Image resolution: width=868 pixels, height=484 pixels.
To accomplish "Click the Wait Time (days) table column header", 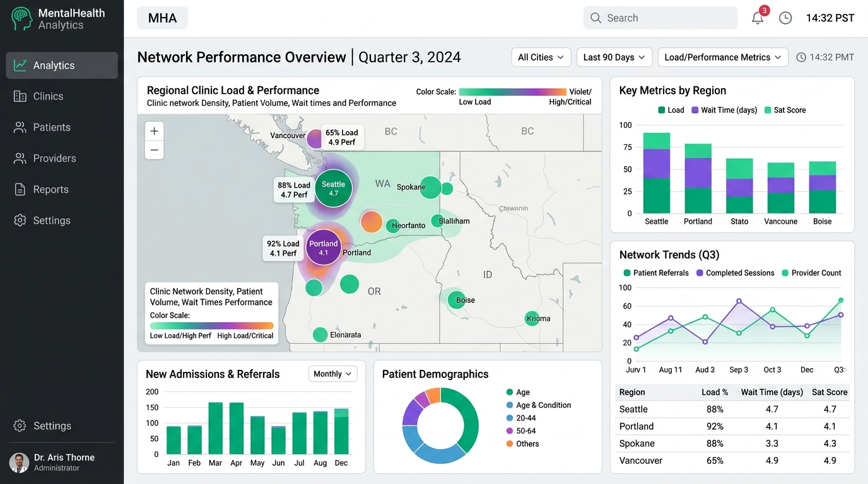I will [772, 392].
